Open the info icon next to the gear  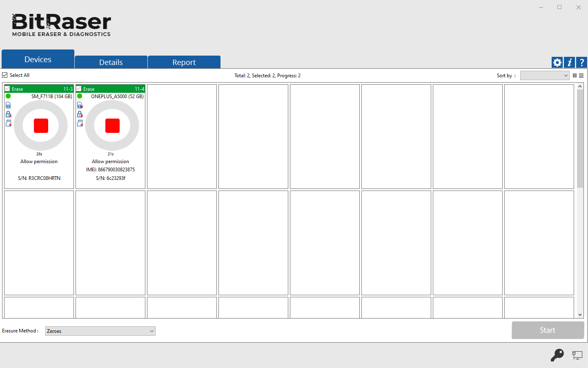click(x=569, y=63)
